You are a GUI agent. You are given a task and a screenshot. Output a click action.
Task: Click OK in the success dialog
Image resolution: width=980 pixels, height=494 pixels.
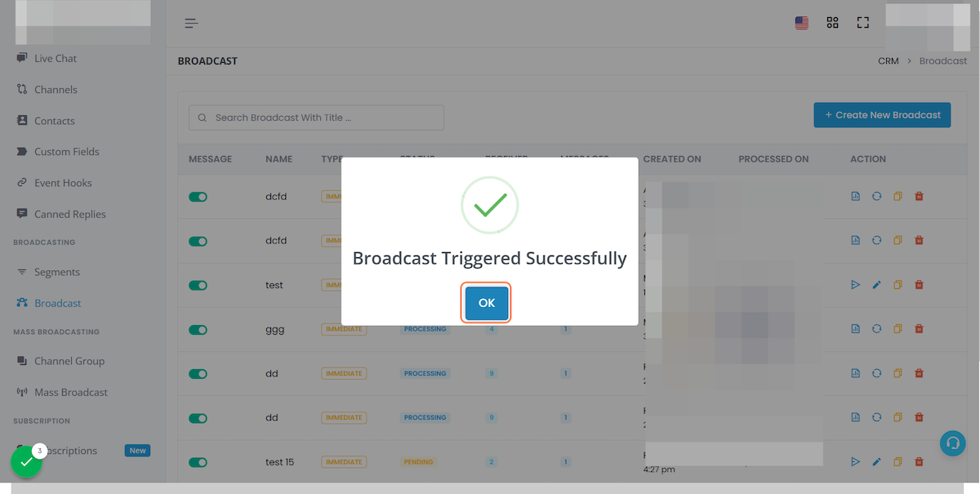tap(487, 303)
